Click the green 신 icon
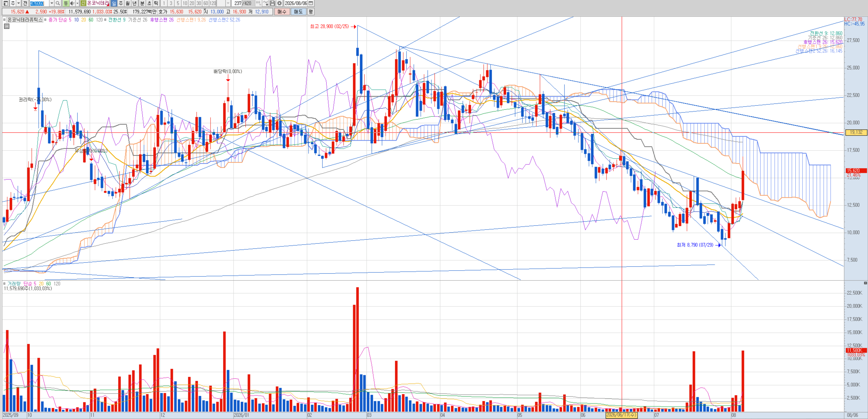Image resolution: width=868 pixels, height=419 pixels. (x=83, y=3)
